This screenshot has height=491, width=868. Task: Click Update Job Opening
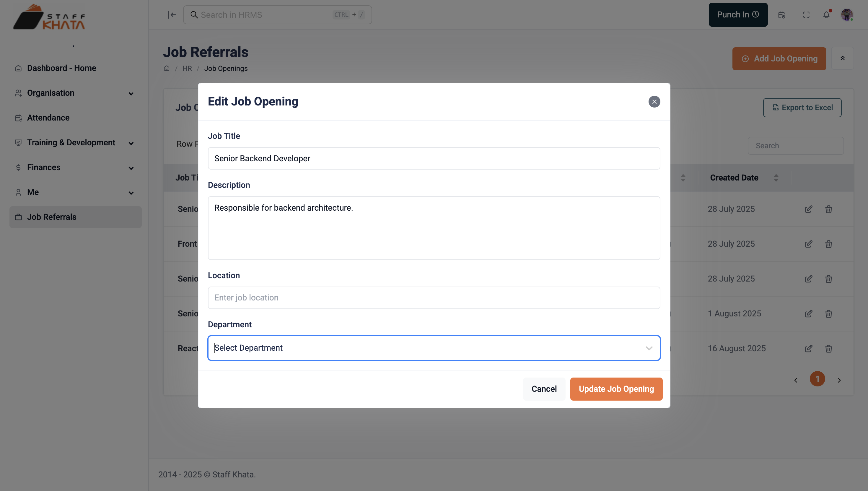click(616, 388)
